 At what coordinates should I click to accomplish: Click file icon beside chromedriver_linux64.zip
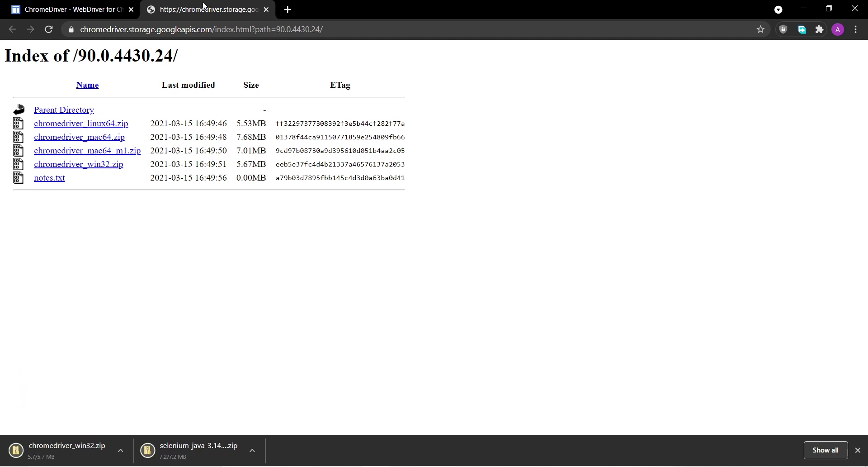(x=19, y=124)
